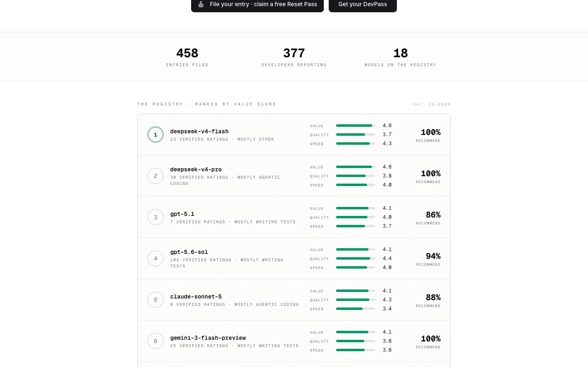Click 7 verified ratings · mostly writing tests
This screenshot has height=368, width=588.
coord(233,222)
